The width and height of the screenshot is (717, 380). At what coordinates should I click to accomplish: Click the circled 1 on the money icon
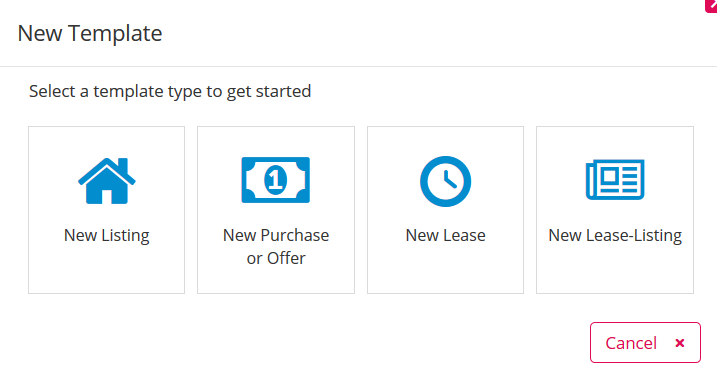click(x=275, y=180)
